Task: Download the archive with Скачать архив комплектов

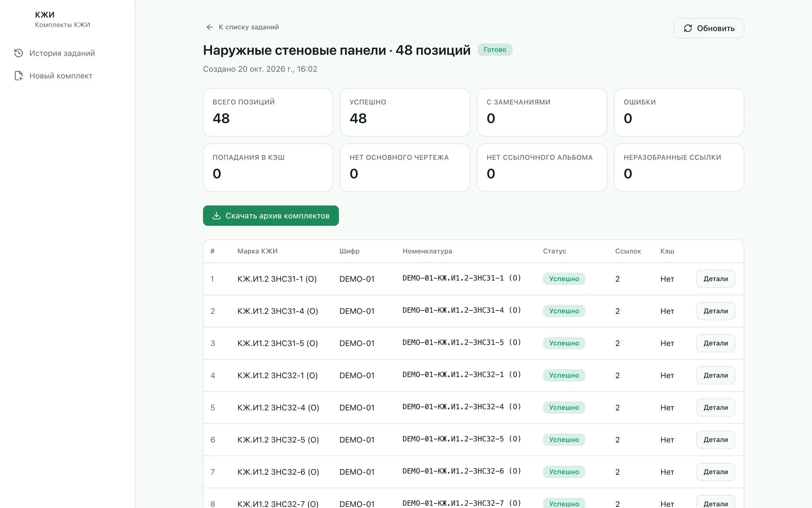Action: 271,216
